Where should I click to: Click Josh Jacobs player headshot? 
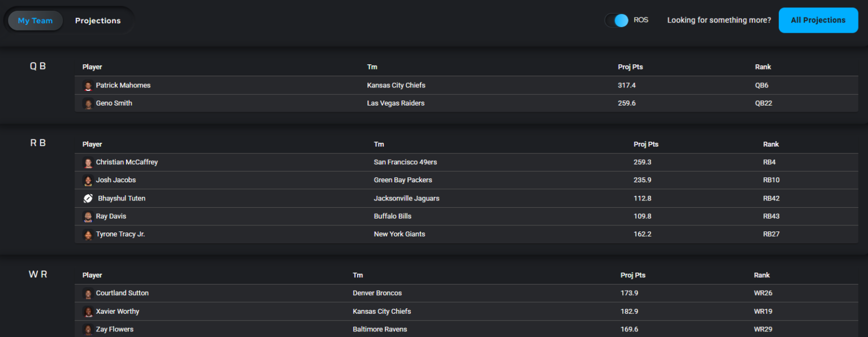point(88,180)
